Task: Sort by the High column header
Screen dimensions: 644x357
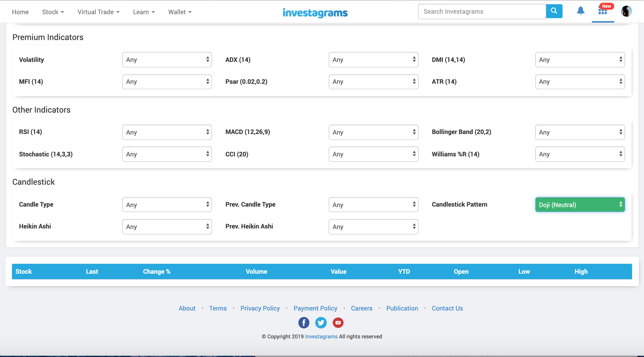Action: [x=581, y=271]
